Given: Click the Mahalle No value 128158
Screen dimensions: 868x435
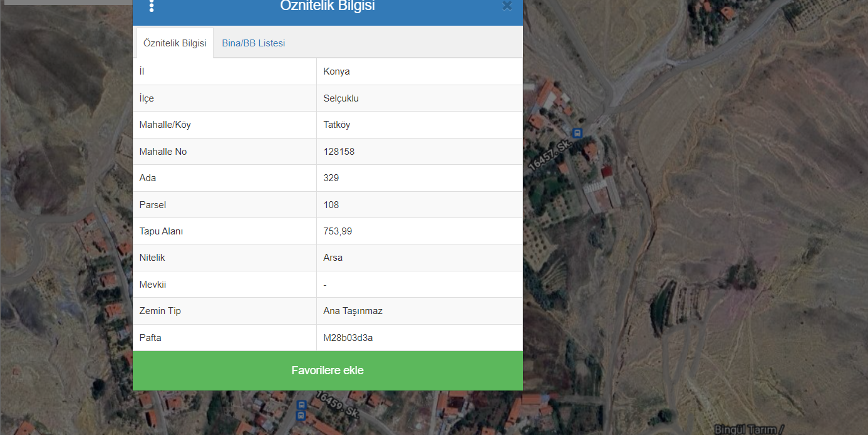Looking at the screenshot, I should click(339, 152).
